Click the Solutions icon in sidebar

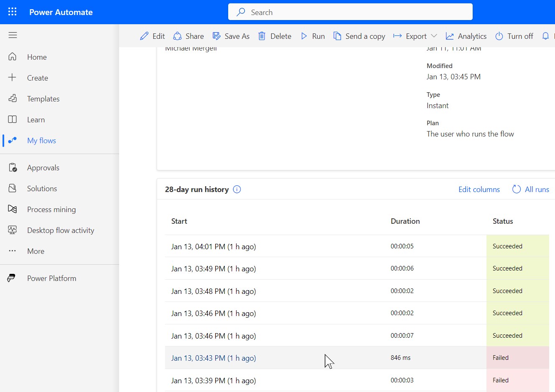click(13, 188)
